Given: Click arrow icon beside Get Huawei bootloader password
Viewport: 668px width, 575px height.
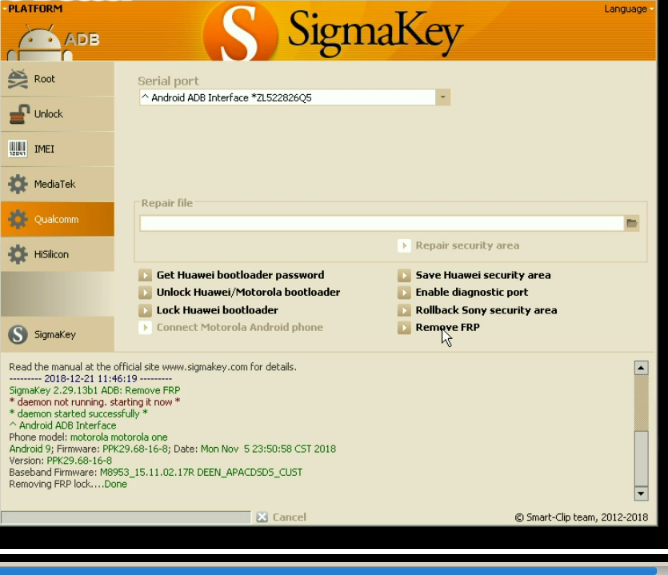Looking at the screenshot, I should (145, 275).
